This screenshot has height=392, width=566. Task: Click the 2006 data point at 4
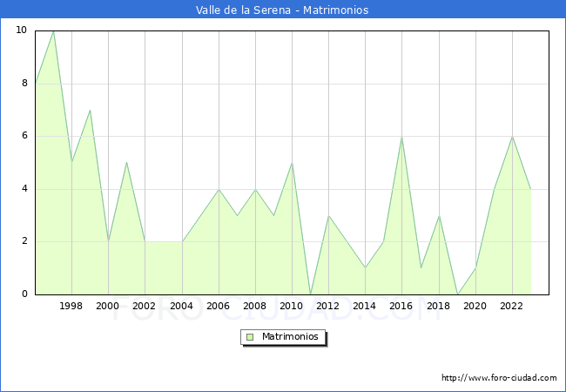tap(219, 189)
